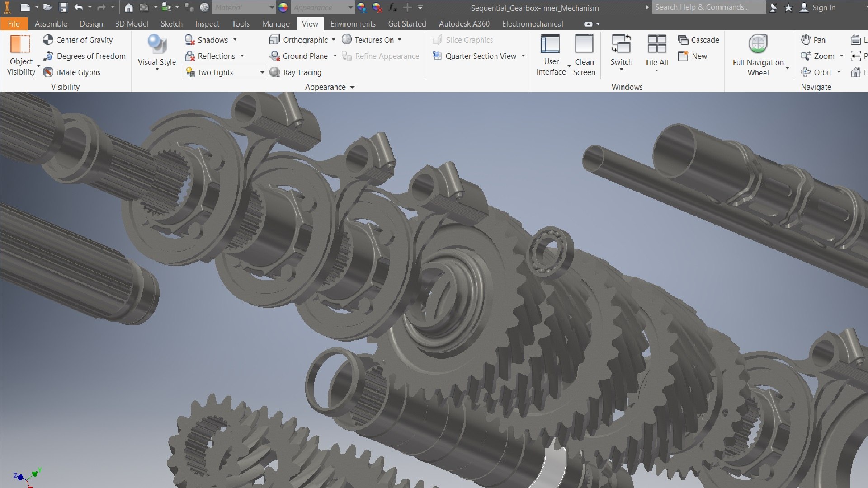
Task: Click the Open folder icon in quick access
Action: 47,7
